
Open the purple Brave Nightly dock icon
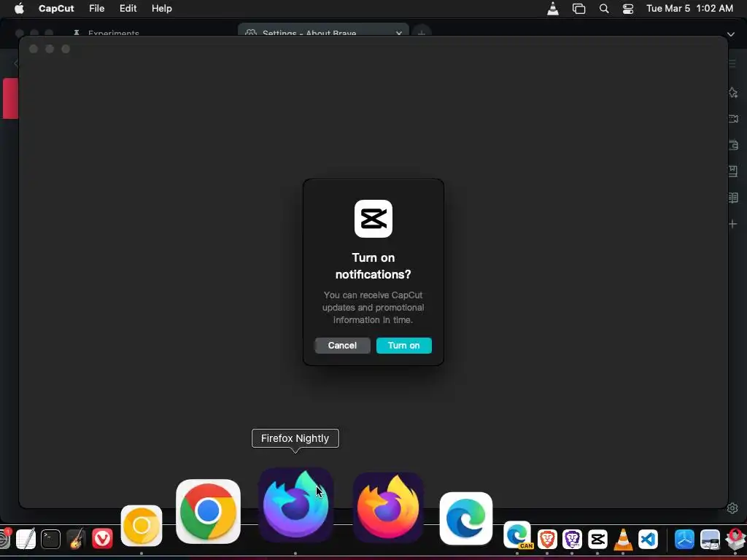[x=572, y=539]
